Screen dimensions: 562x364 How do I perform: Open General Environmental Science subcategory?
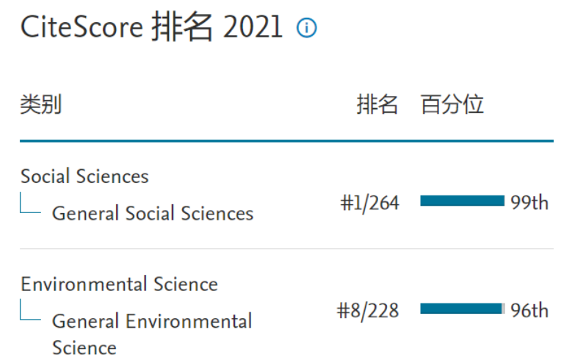pos(152,334)
